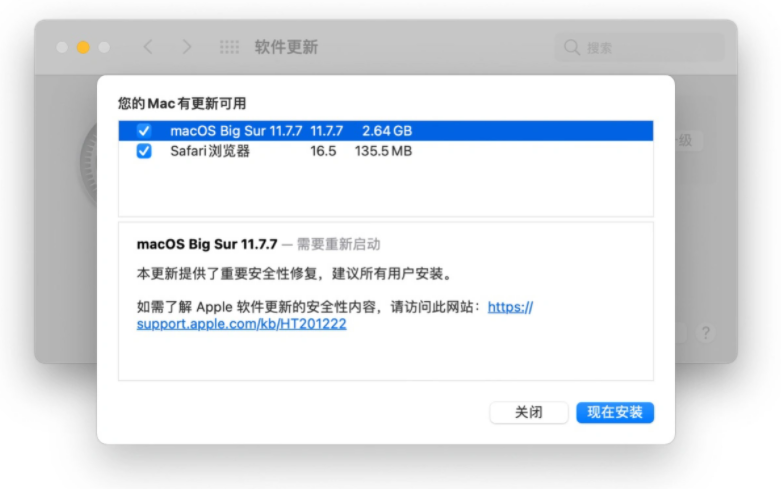The height and width of the screenshot is (489, 781).
Task: Click the gray close button of the window
Action: pyautogui.click(x=62, y=47)
